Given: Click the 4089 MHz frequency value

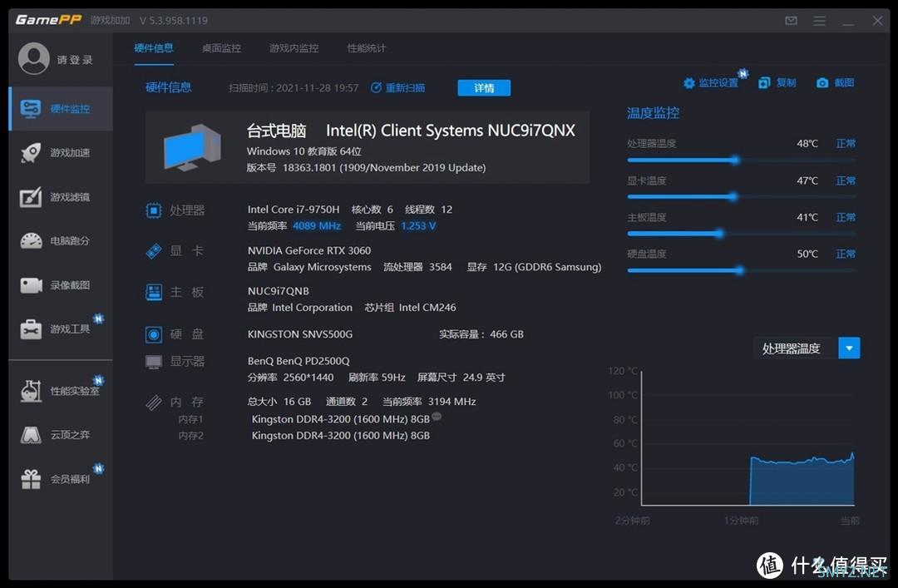Looking at the screenshot, I should [x=317, y=225].
